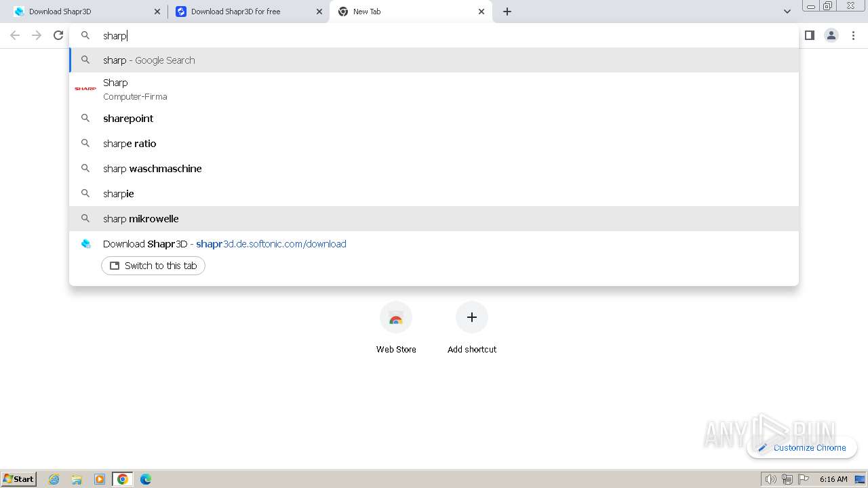Pick the 'sharpie' suggestion

coord(434,193)
